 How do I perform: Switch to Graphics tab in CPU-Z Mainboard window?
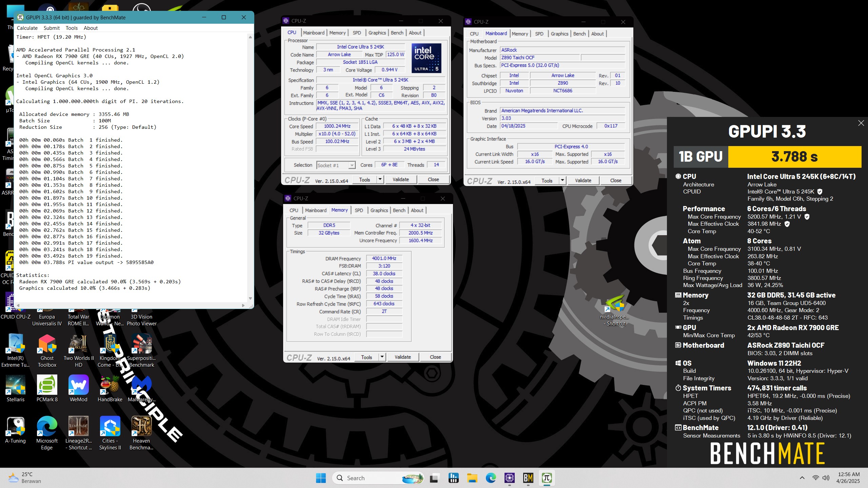[559, 34]
